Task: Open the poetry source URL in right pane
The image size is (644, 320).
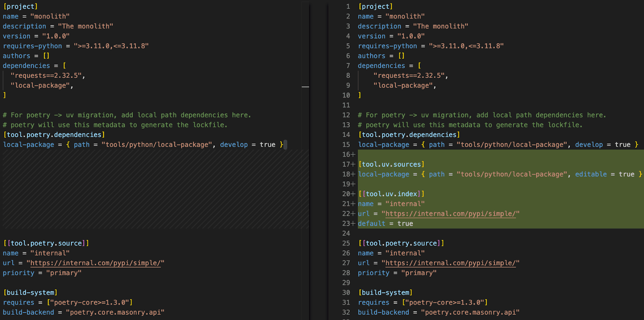Action: (x=450, y=263)
